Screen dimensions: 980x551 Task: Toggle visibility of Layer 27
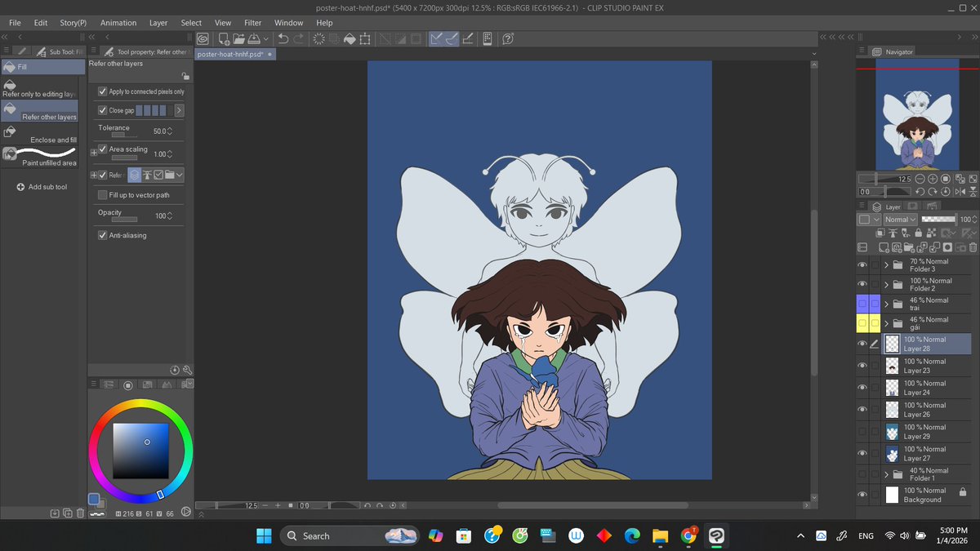(862, 453)
